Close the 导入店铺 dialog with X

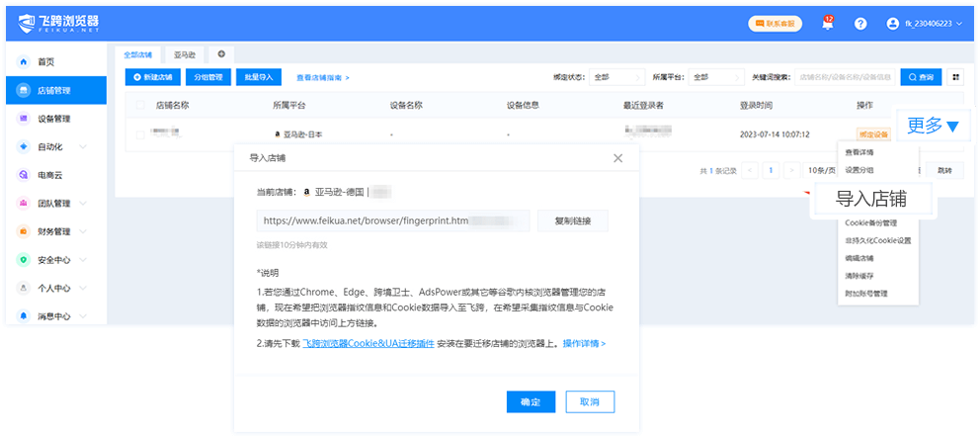point(618,158)
